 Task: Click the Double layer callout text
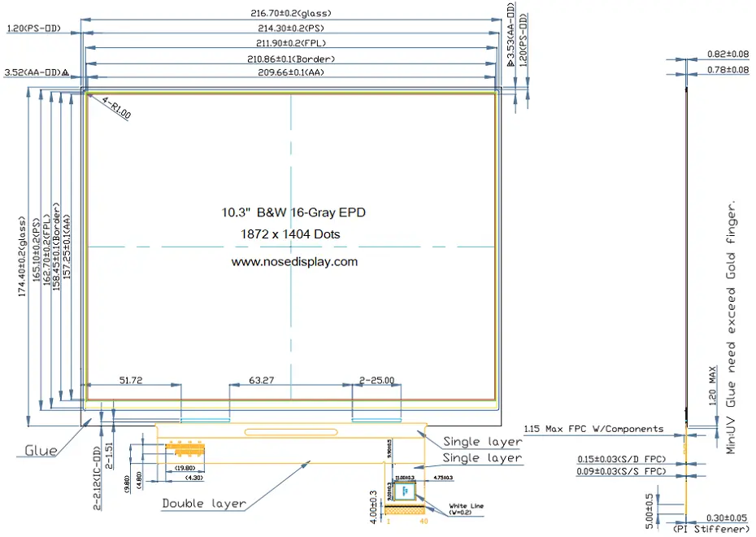tap(204, 503)
